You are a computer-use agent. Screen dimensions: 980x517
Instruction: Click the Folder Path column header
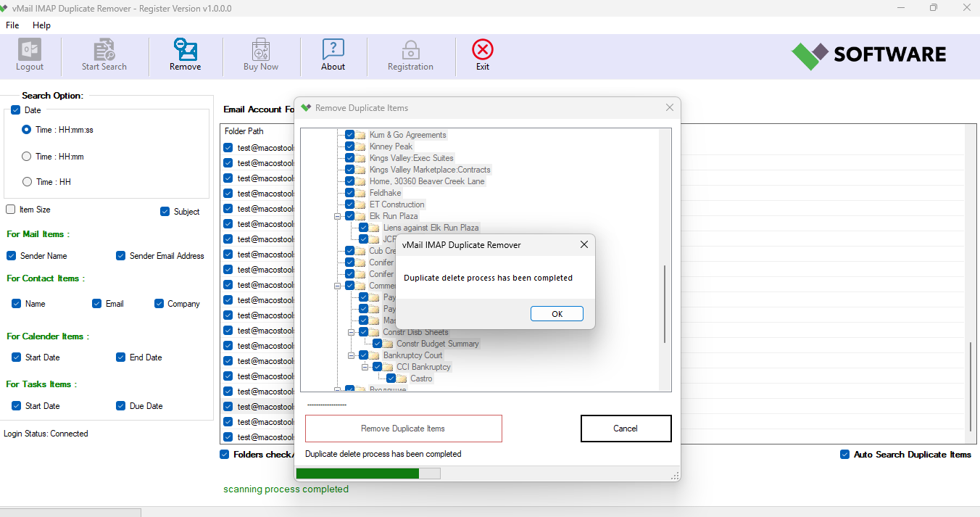(244, 131)
